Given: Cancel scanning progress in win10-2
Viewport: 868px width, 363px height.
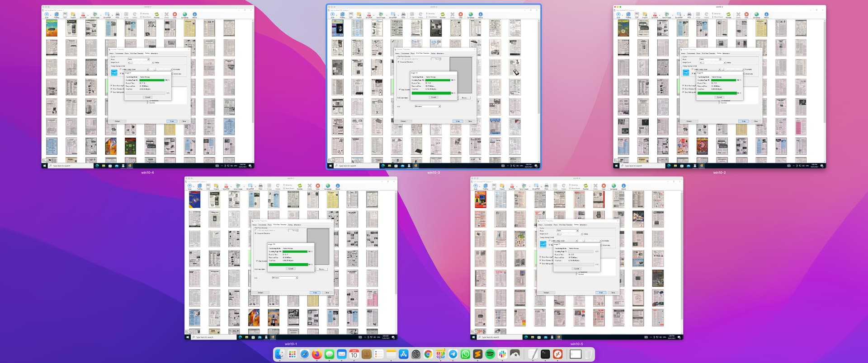Looking at the screenshot, I should pos(719,97).
